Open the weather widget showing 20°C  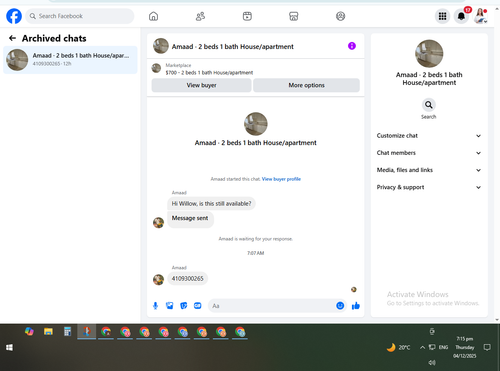point(398,348)
